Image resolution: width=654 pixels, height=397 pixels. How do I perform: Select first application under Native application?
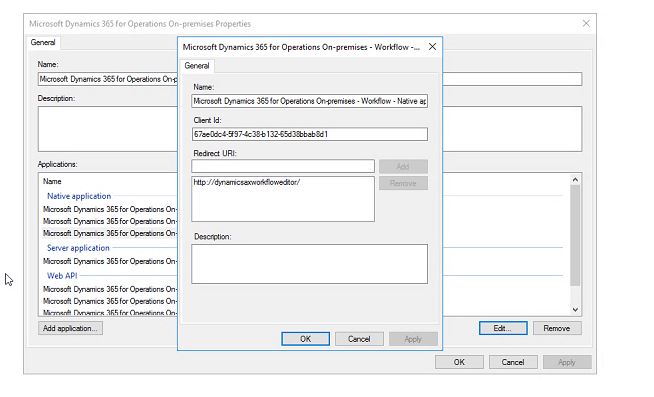pos(110,209)
